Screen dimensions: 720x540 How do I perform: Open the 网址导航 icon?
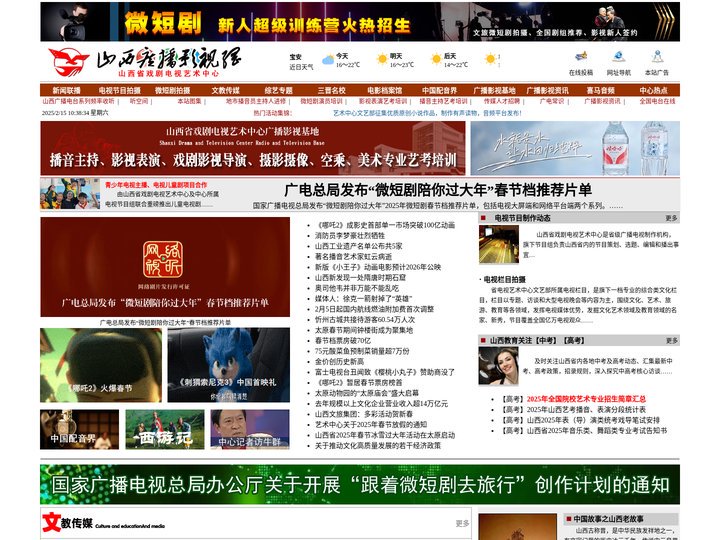619,57
